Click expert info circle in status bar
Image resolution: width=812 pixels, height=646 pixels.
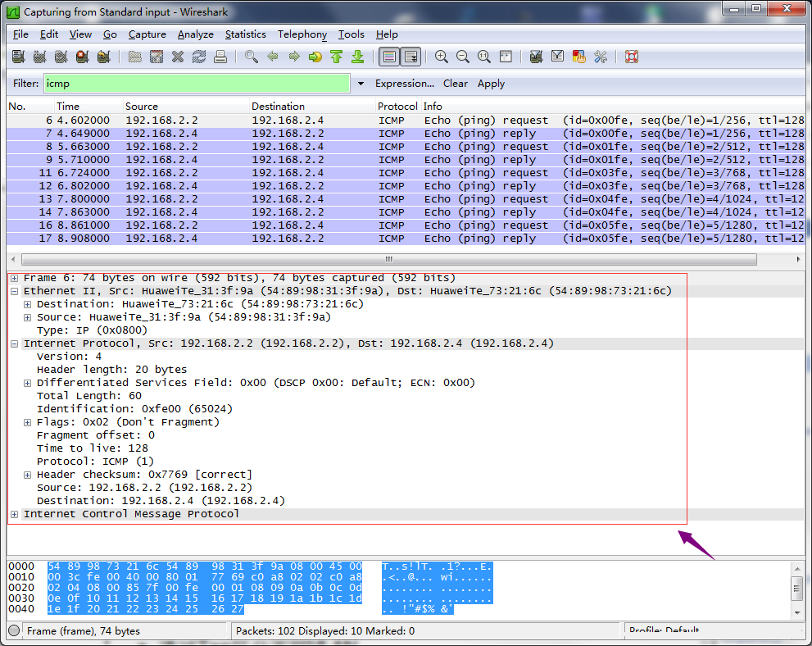[15, 630]
